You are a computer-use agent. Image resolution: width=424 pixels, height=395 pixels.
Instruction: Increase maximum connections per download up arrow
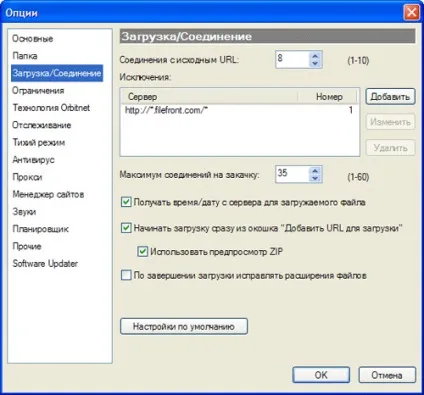point(315,170)
